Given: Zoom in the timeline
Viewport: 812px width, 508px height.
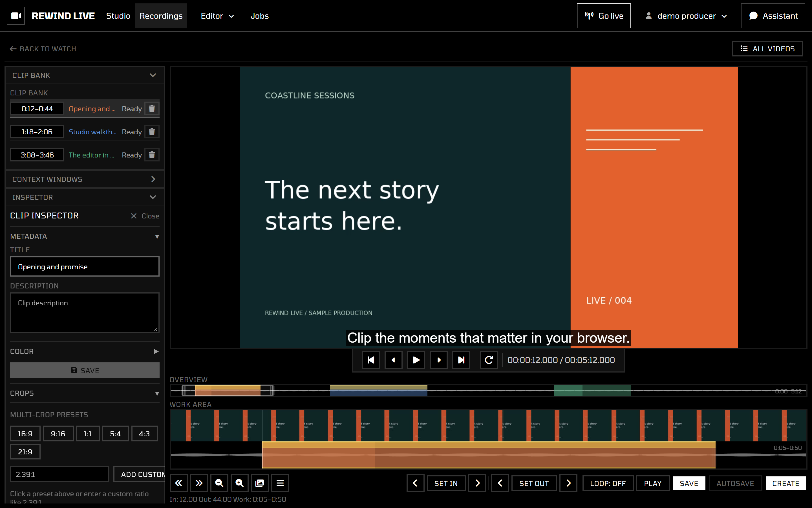Looking at the screenshot, I should [x=240, y=483].
